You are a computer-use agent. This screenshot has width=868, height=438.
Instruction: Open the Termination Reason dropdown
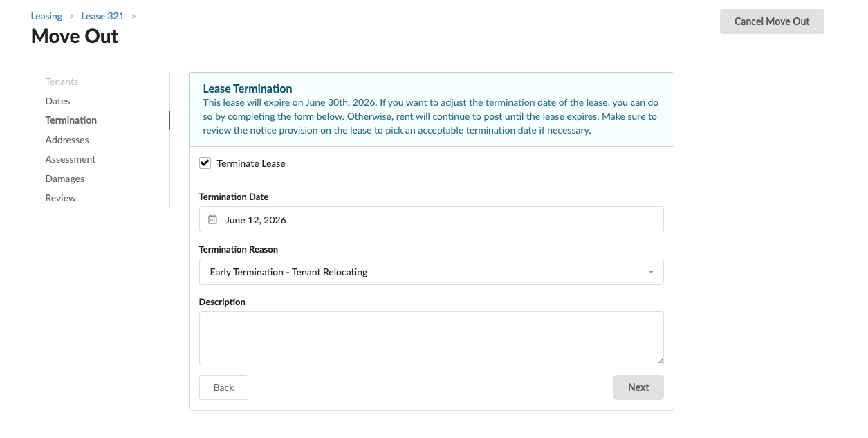coord(432,272)
